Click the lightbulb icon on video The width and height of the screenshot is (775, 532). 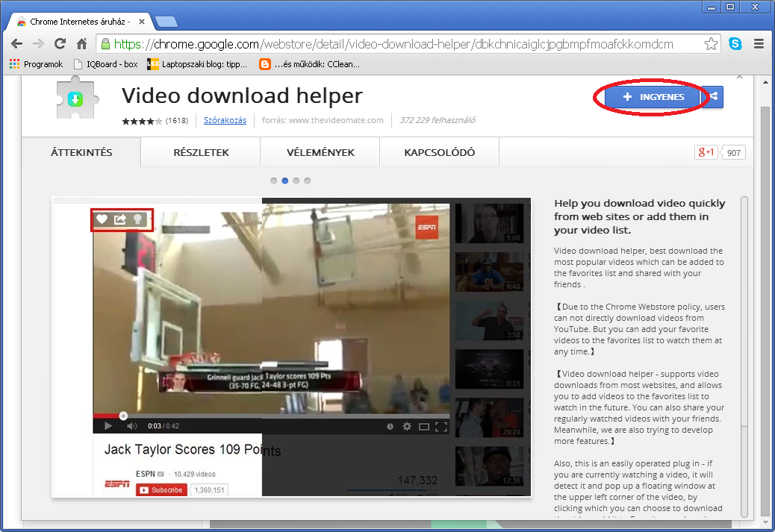pyautogui.click(x=138, y=219)
